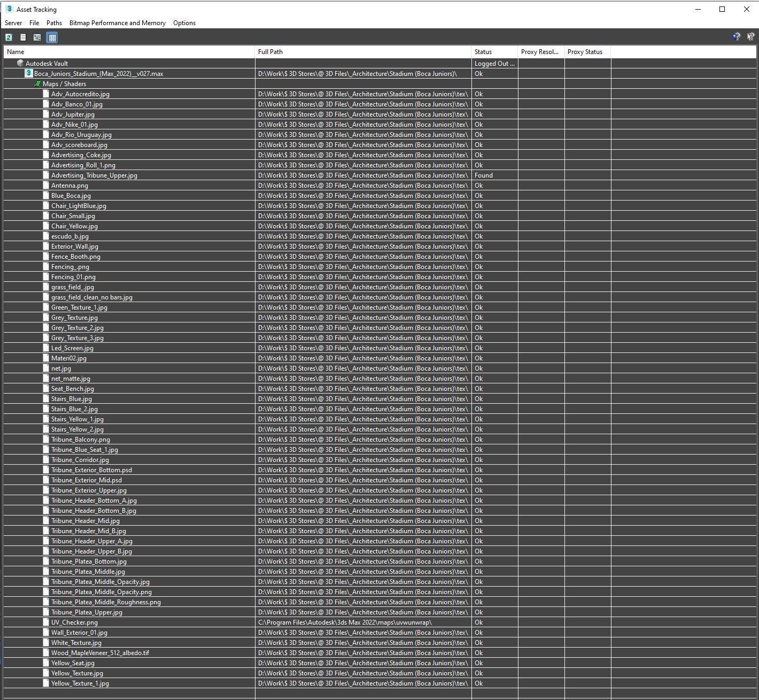Select Adv_Rio_Uruguay.jpg entry

tap(81, 134)
